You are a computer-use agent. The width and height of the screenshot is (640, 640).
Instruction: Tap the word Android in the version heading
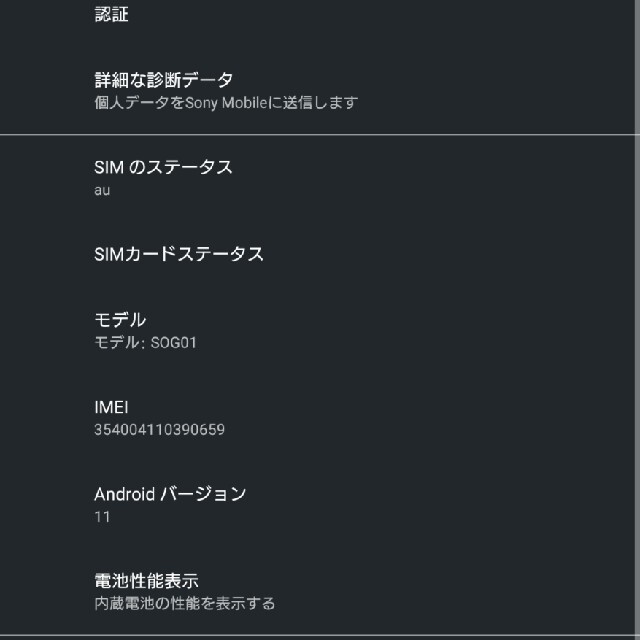click(124, 494)
